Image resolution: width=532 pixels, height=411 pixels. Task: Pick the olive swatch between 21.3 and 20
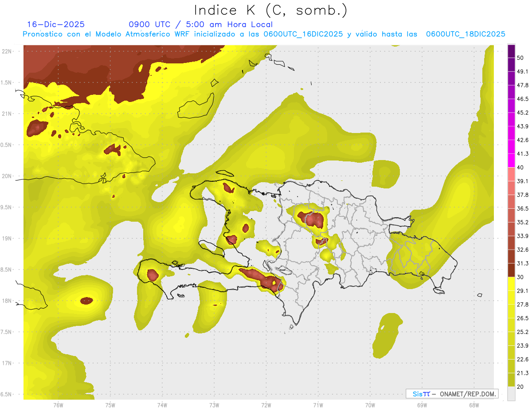tap(511, 380)
